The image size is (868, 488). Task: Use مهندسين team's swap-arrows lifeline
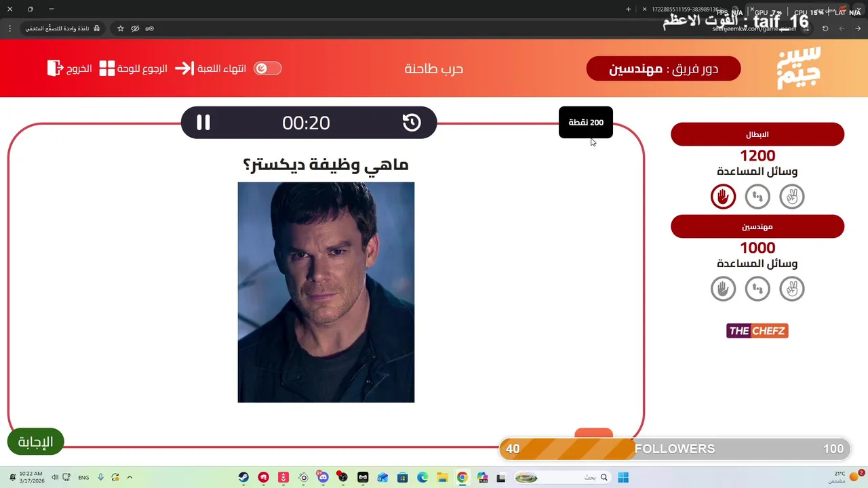(757, 289)
